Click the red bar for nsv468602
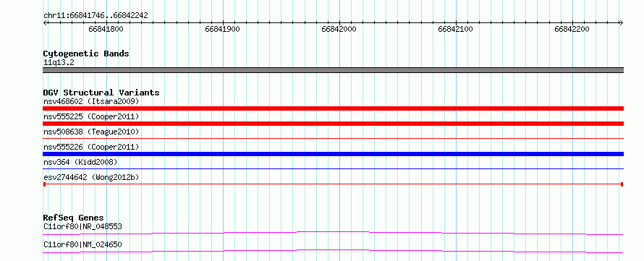Image resolution: width=644 pixels, height=261 pixels. (333, 108)
